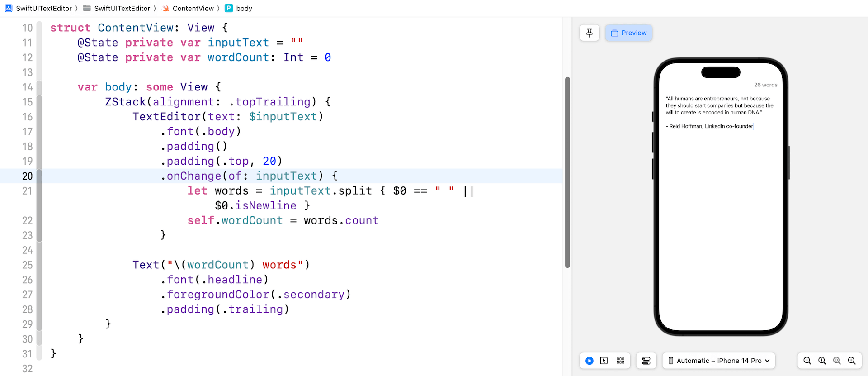Screen dimensions: 868x376
Task: Switch to selectable preview mode
Action: [x=604, y=361]
